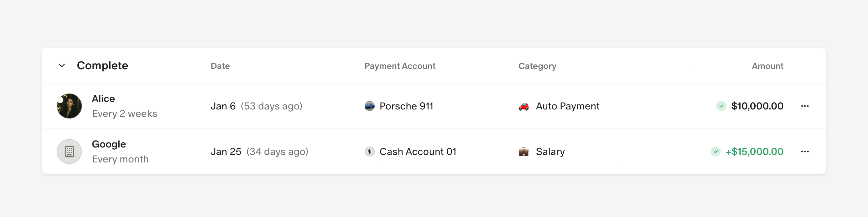This screenshot has width=868, height=217.
Task: Open the Google recurring transaction name
Action: (x=109, y=144)
